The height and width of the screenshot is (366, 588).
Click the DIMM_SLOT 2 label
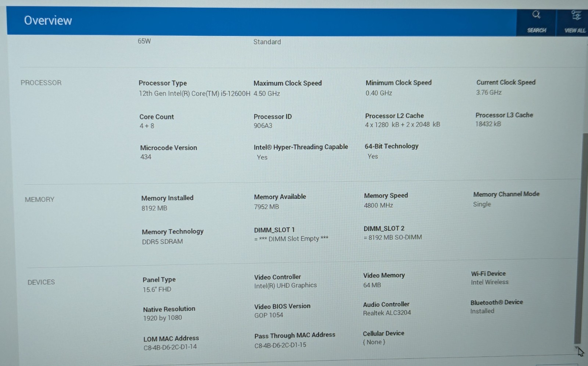point(384,229)
